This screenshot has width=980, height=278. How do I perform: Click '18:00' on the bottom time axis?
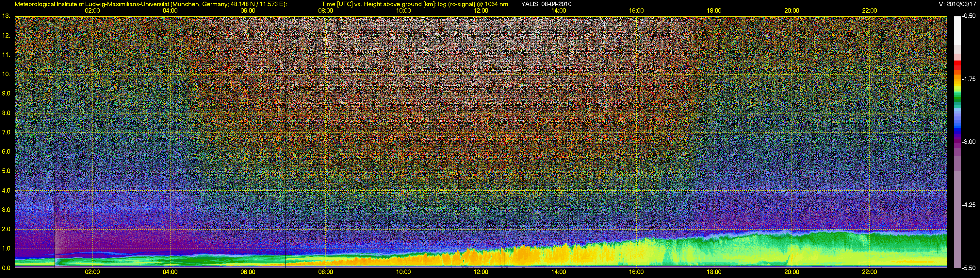tap(714, 272)
